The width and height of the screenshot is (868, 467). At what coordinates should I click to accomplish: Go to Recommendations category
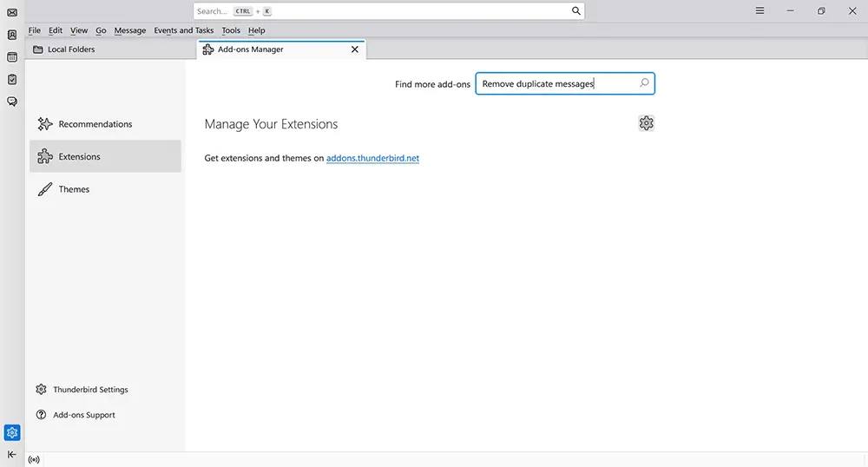[x=105, y=124]
